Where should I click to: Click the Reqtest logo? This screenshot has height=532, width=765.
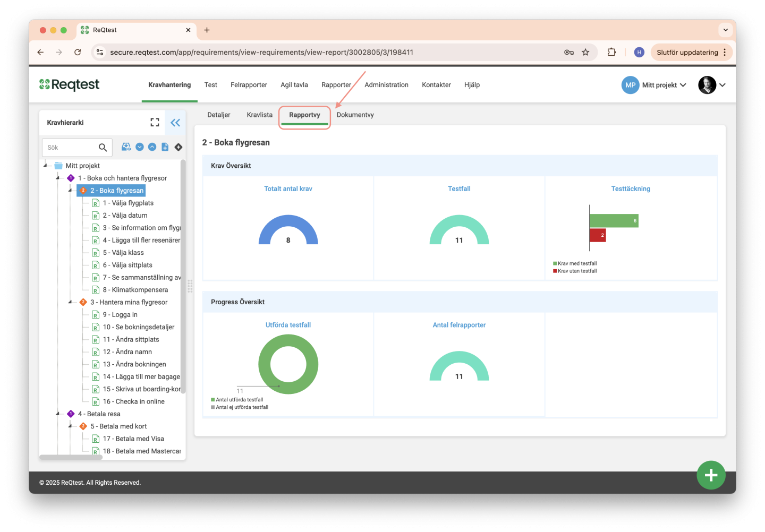click(70, 85)
